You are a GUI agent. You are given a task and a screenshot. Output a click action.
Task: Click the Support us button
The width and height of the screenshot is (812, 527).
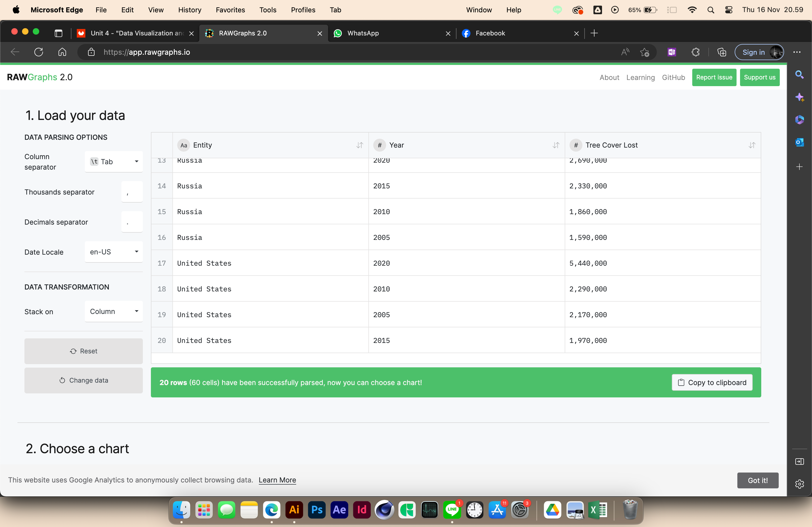(x=759, y=77)
